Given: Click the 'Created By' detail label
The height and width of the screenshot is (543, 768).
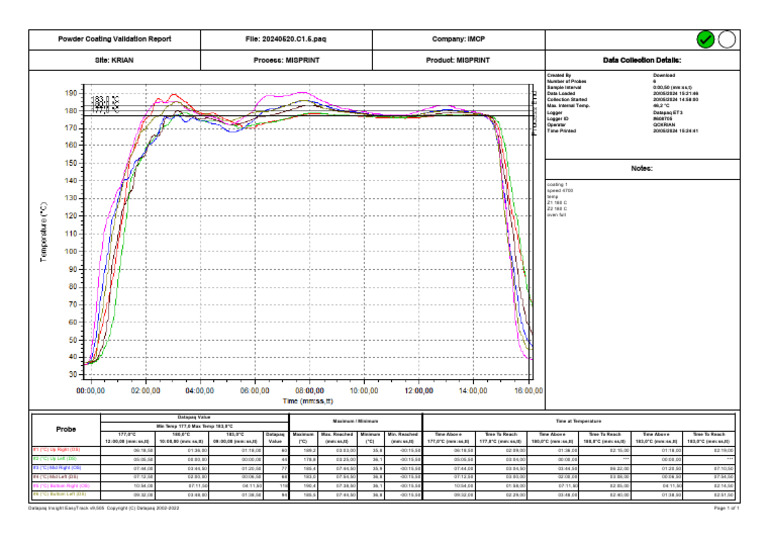Looking at the screenshot, I should pos(559,75).
